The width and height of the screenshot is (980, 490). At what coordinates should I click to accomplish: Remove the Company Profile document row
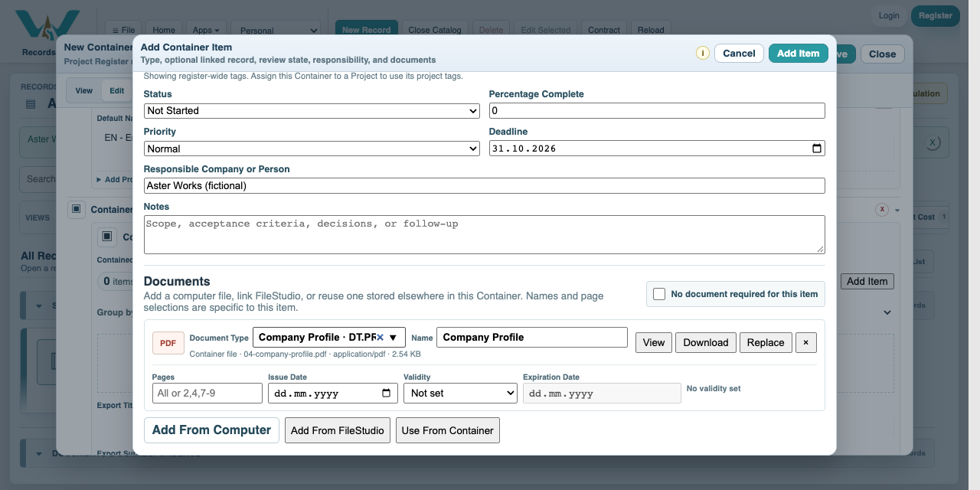[805, 342]
